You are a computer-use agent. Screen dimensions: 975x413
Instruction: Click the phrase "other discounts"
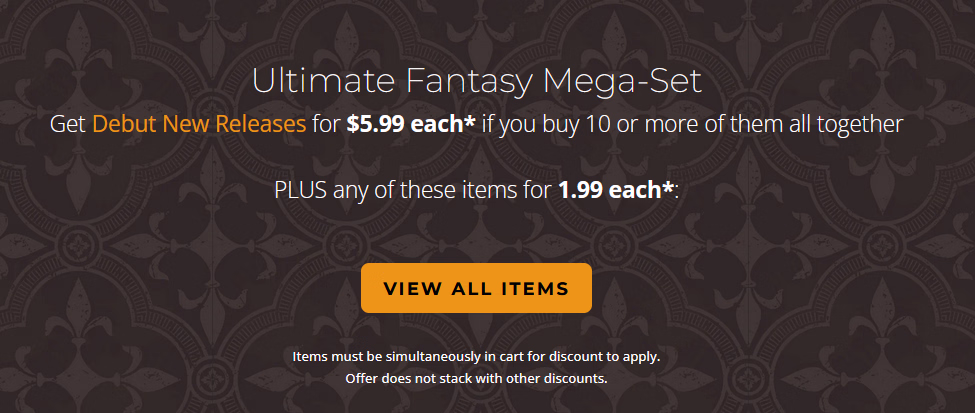557,379
